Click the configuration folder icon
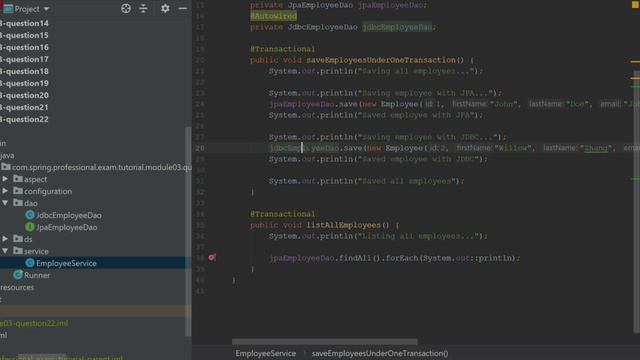640x360 pixels. tap(18, 191)
